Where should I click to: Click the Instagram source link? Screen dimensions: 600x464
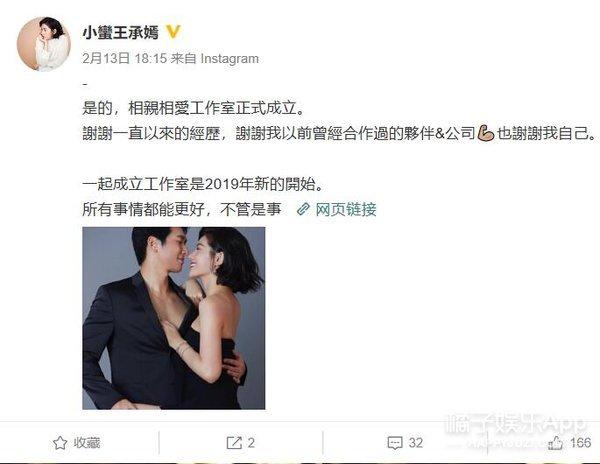230,59
